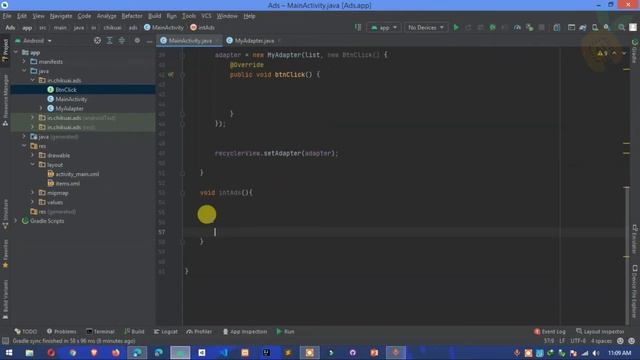Collapse the app module node

pyautogui.click(x=16, y=52)
